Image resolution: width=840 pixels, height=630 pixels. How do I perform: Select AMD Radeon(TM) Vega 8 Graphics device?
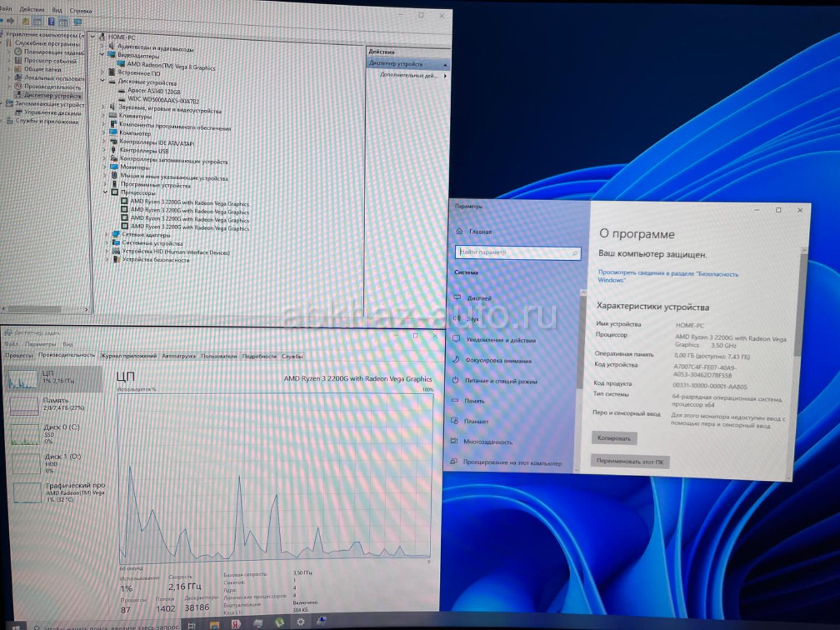point(171,66)
